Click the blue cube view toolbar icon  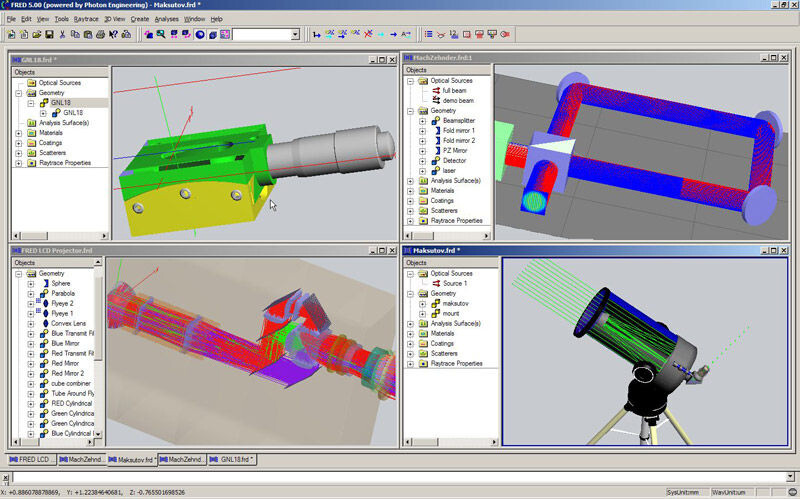213,34
